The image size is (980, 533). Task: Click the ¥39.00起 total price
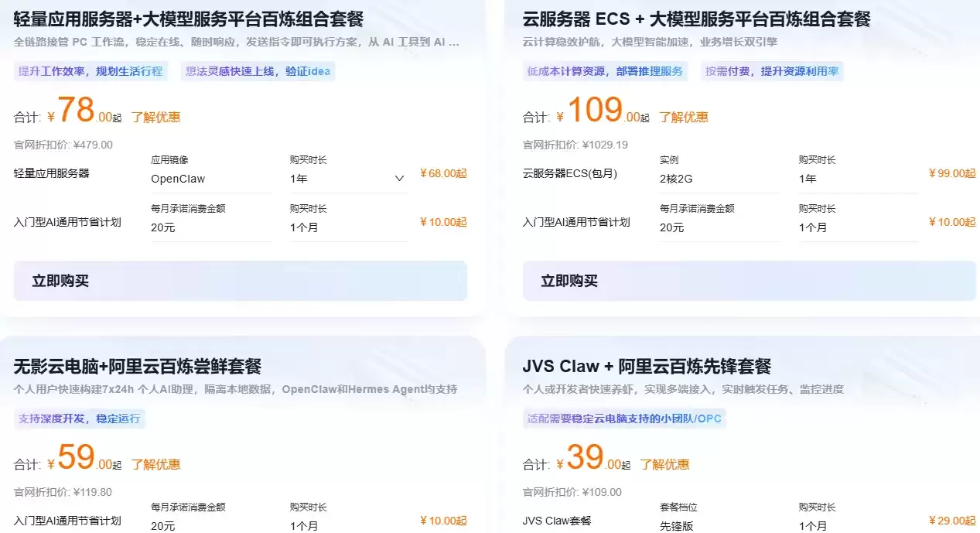(593, 459)
